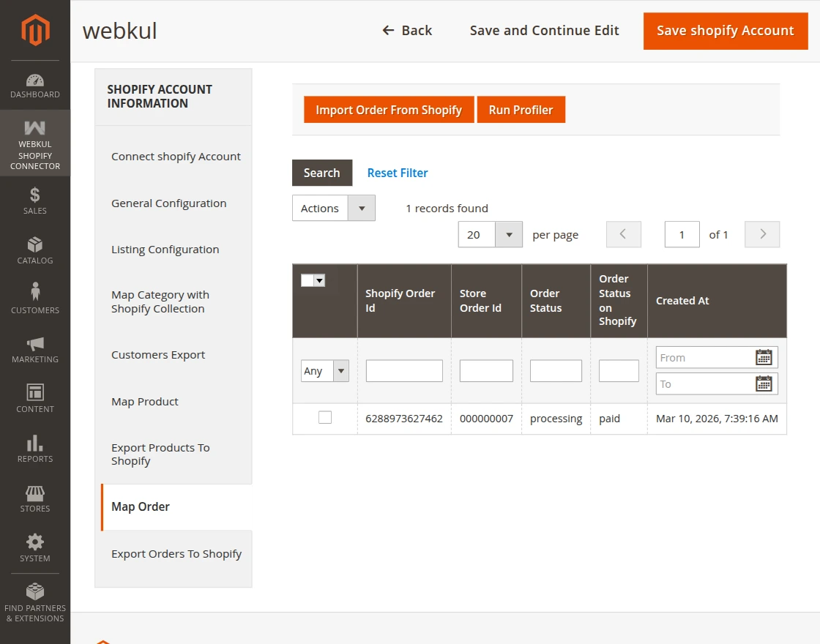Screen dimensions: 820x644
Task: Sort by Store Order Id column header
Action: coord(486,301)
